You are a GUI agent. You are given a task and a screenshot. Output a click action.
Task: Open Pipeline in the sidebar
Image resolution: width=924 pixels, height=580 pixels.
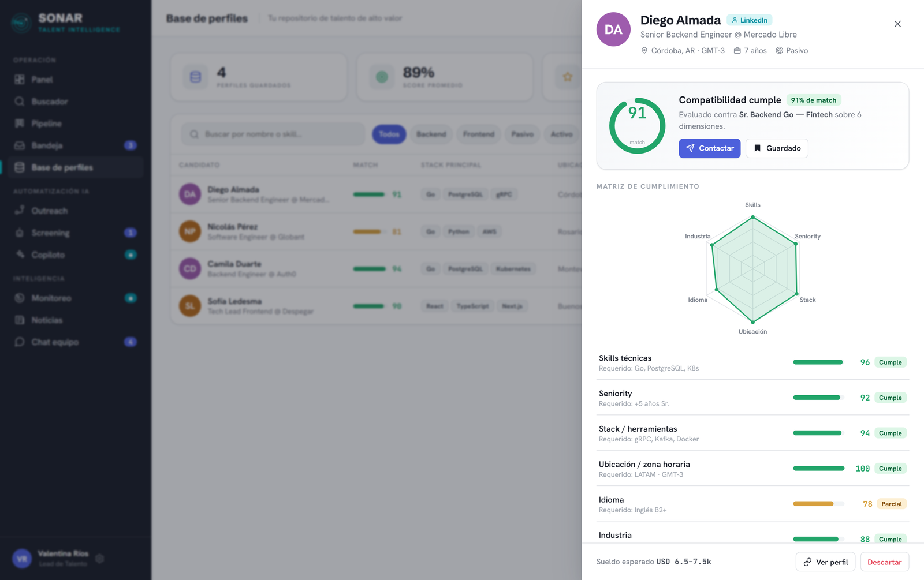[x=76, y=124]
